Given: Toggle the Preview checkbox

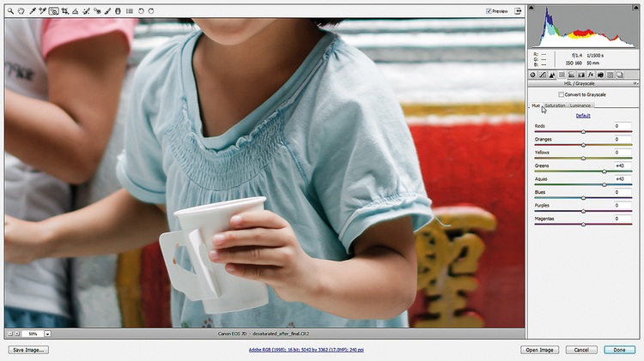Looking at the screenshot, I should [x=489, y=11].
